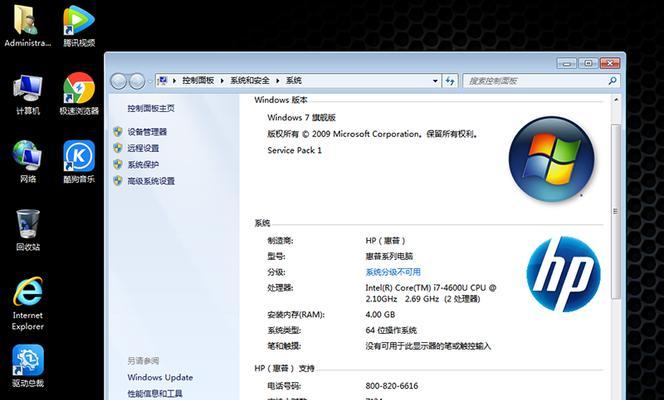Open 高级系统设置 link
Viewport: 664px width, 400px height.
point(151,181)
